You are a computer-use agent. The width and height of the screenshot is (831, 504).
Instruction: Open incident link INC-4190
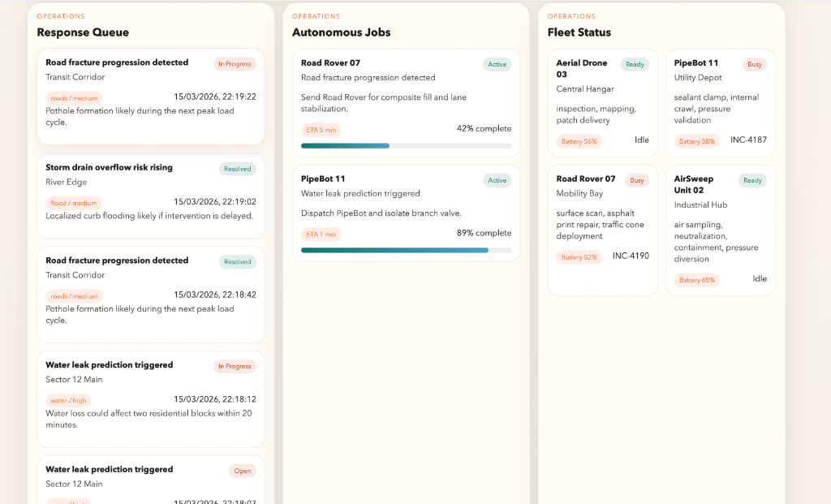click(x=631, y=256)
